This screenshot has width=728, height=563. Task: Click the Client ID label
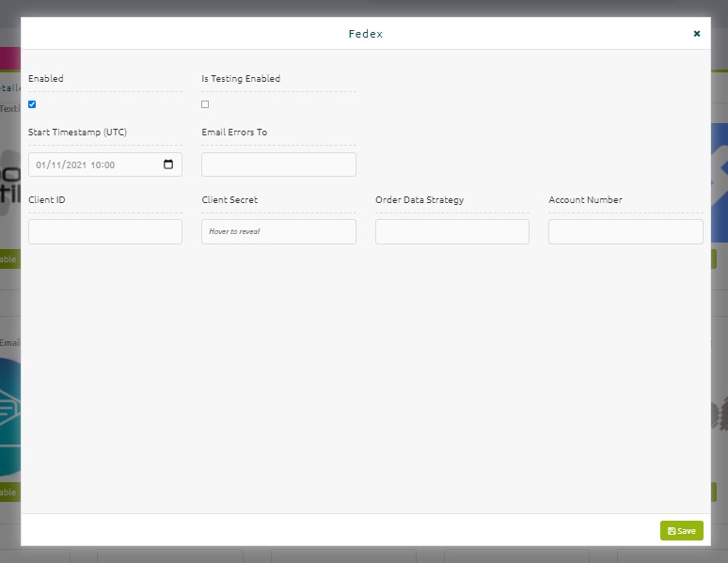[x=47, y=199]
